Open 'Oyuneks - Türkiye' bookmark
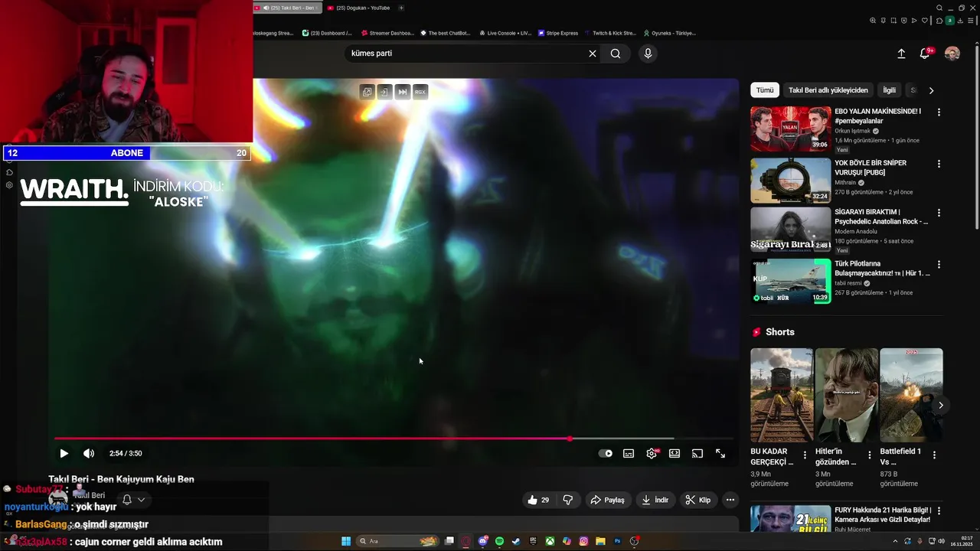The height and width of the screenshot is (551, 980). pos(670,33)
